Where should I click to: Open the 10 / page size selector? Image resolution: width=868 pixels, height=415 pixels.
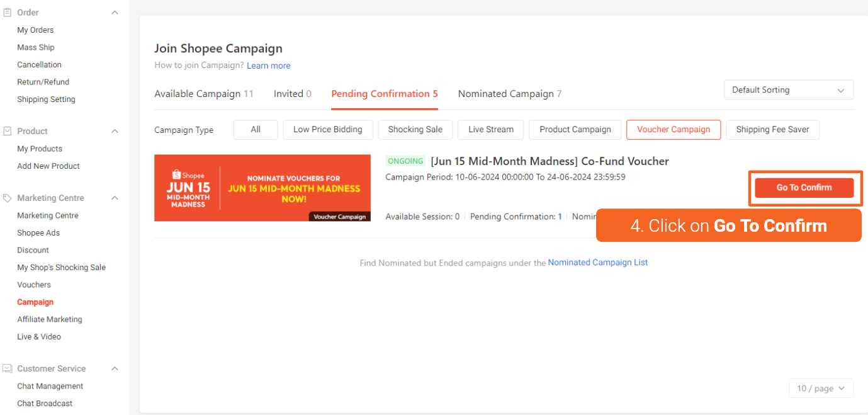[x=821, y=388]
